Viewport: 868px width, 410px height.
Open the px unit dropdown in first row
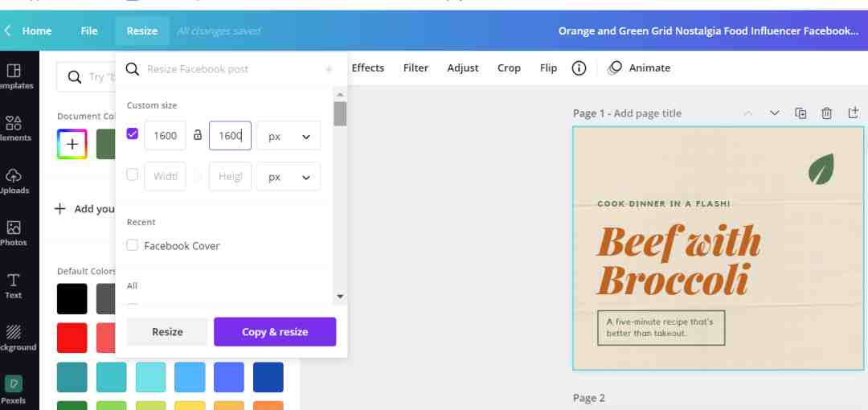289,136
